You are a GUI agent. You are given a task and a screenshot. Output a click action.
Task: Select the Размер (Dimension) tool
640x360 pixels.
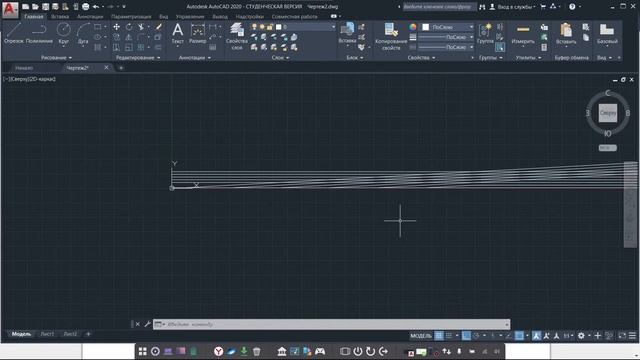click(x=198, y=33)
